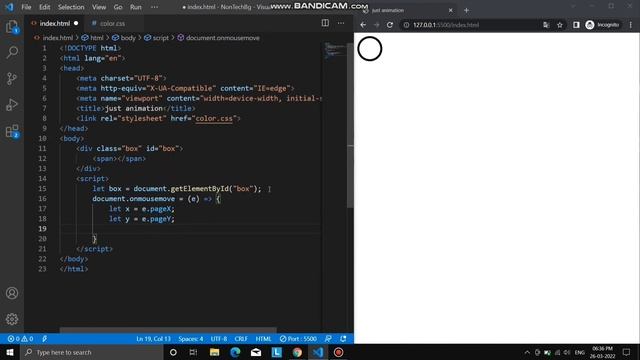Open File Explorer from the taskbar
The width and height of the screenshot is (640, 360).
click(x=214, y=352)
